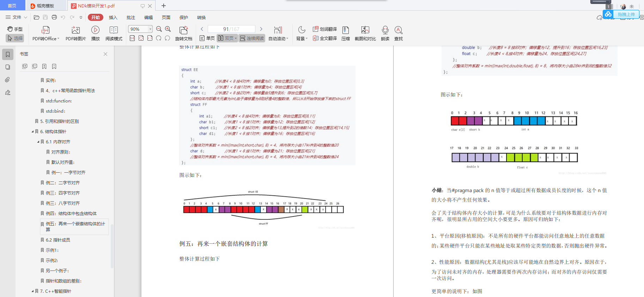Click 拖拽上传 cloud upload button
The width and height of the screenshot is (644, 297).
621,14
